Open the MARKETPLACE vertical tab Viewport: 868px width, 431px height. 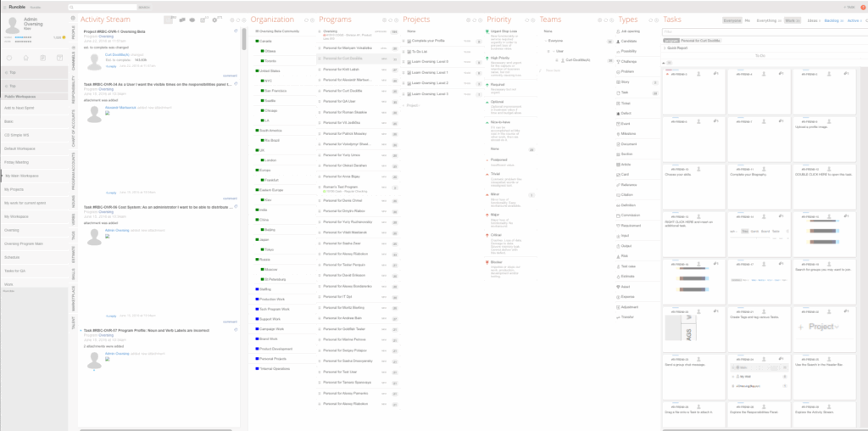tap(73, 299)
